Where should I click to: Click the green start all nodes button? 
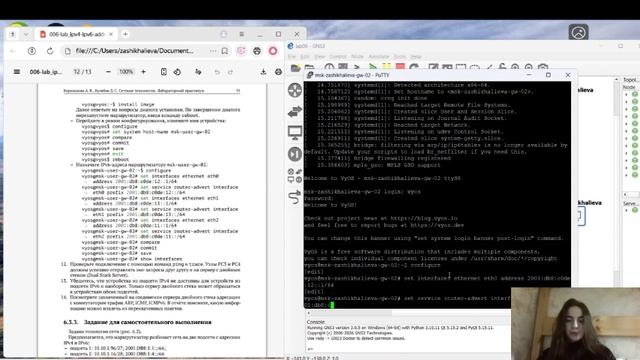pos(373,67)
